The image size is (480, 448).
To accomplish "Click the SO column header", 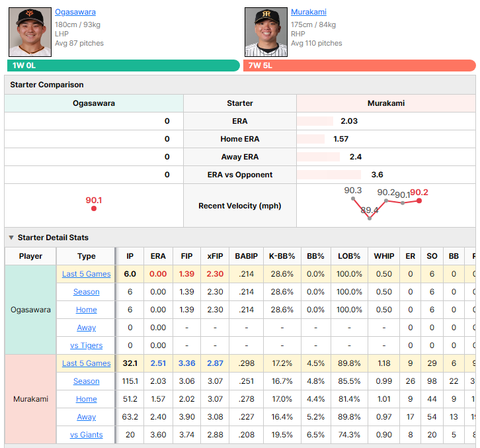I will [432, 256].
